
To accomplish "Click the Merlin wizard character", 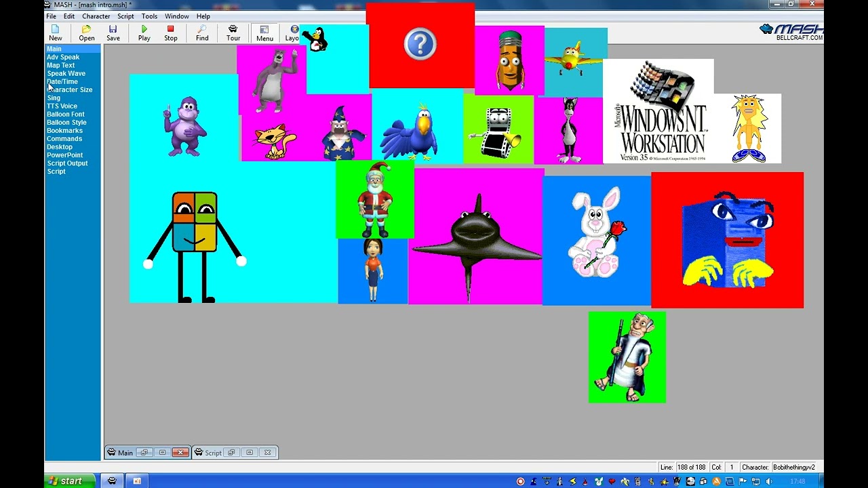I will click(x=343, y=134).
